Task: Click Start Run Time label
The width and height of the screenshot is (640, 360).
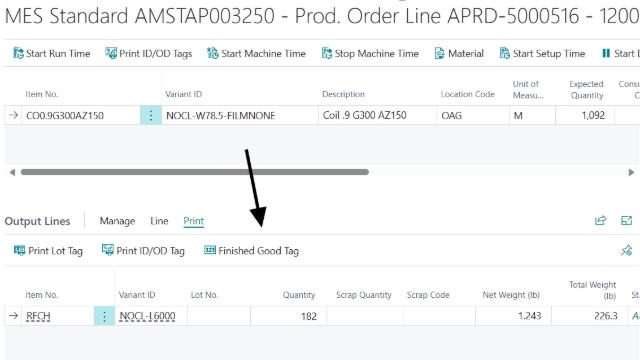Action: 58,53
